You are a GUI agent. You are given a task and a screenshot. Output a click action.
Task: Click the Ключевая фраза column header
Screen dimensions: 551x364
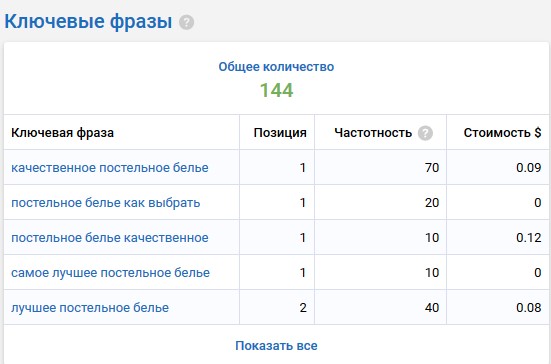coord(63,133)
